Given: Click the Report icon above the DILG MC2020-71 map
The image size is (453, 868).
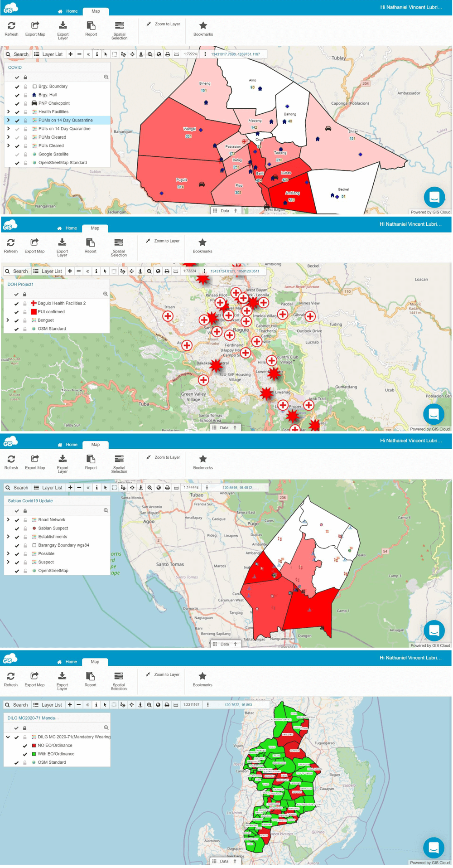Looking at the screenshot, I should point(90,676).
